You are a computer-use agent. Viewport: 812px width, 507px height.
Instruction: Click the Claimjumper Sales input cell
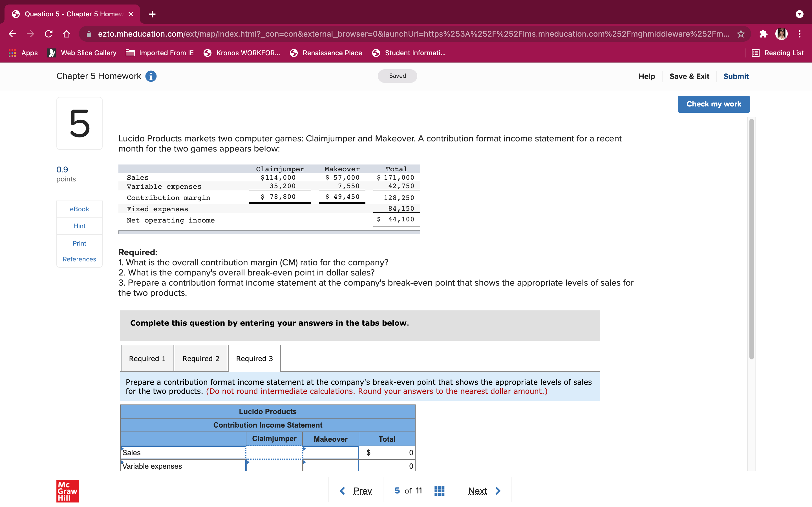tap(274, 452)
